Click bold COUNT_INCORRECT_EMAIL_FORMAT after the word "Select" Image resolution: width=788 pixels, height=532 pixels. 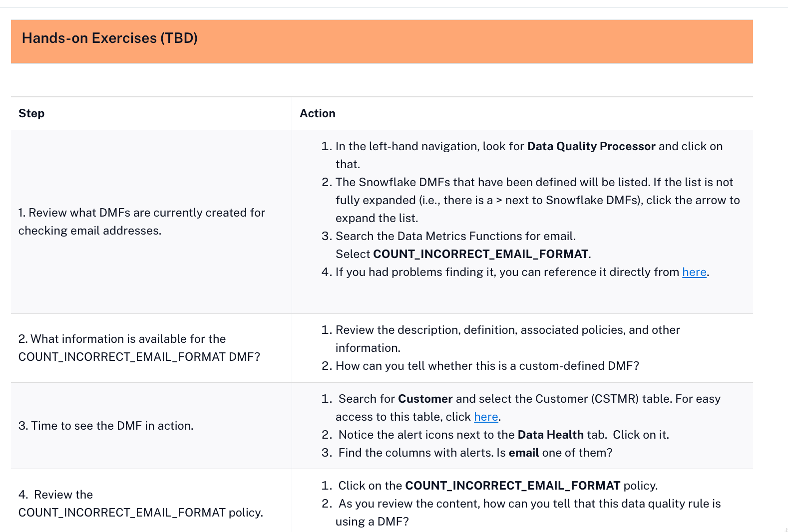pos(480,254)
